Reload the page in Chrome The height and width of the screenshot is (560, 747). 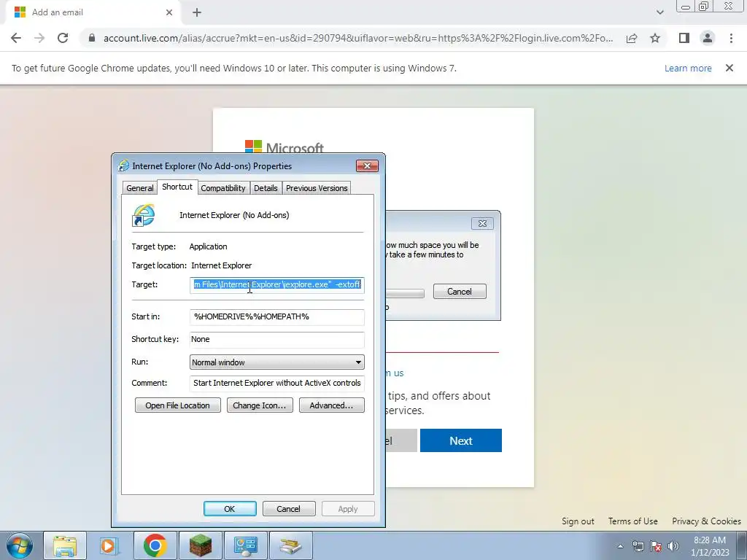(x=63, y=38)
